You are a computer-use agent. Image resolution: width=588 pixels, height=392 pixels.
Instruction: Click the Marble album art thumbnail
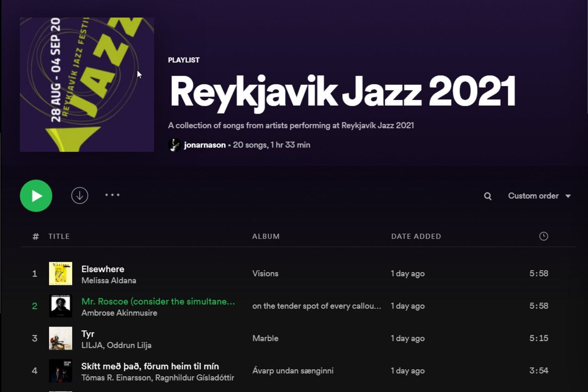coord(60,338)
